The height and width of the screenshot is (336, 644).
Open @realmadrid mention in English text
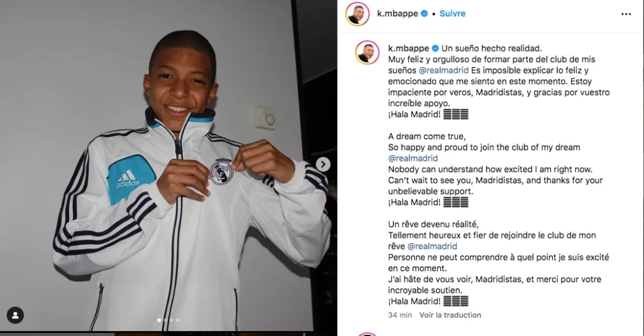point(413,158)
